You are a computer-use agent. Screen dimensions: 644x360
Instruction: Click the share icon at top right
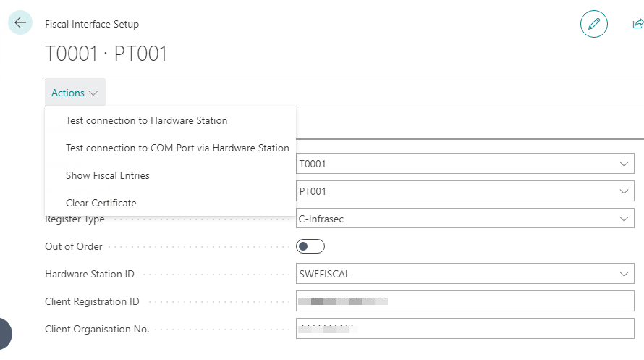coord(637,24)
